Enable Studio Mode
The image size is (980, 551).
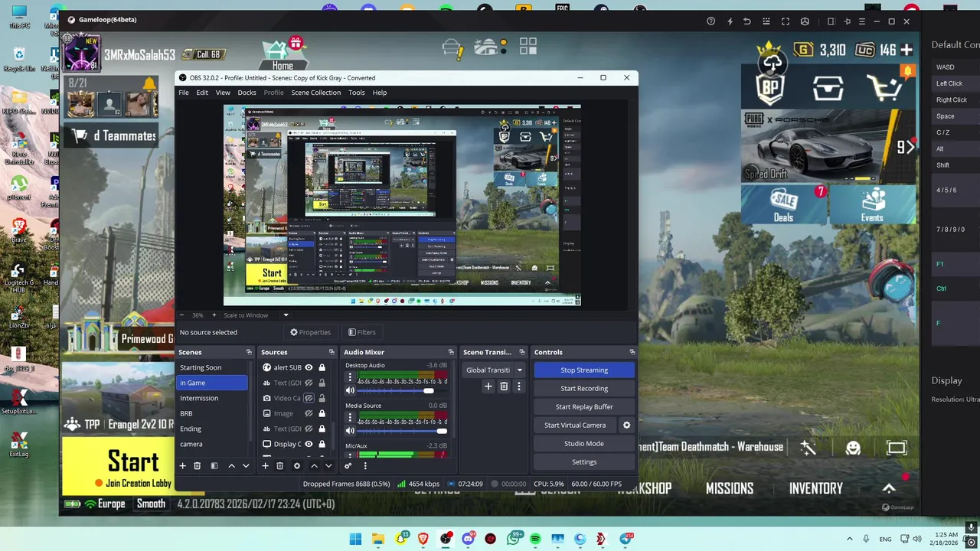click(x=584, y=443)
